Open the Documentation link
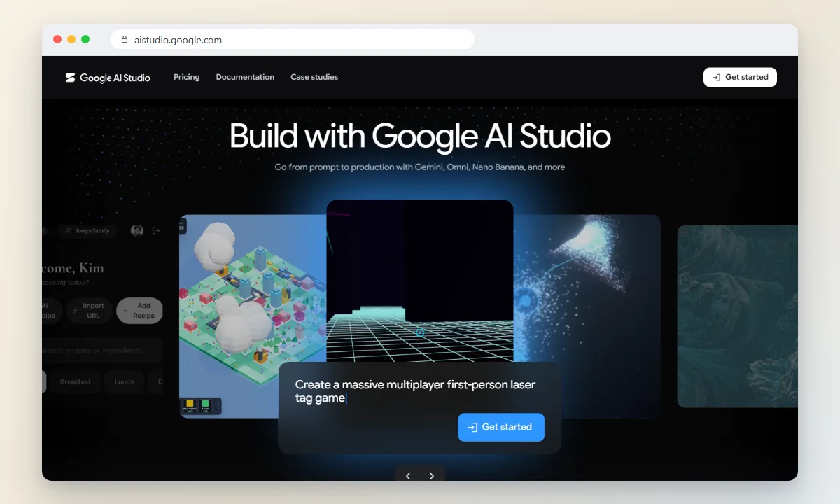This screenshot has height=504, width=840. (x=245, y=77)
